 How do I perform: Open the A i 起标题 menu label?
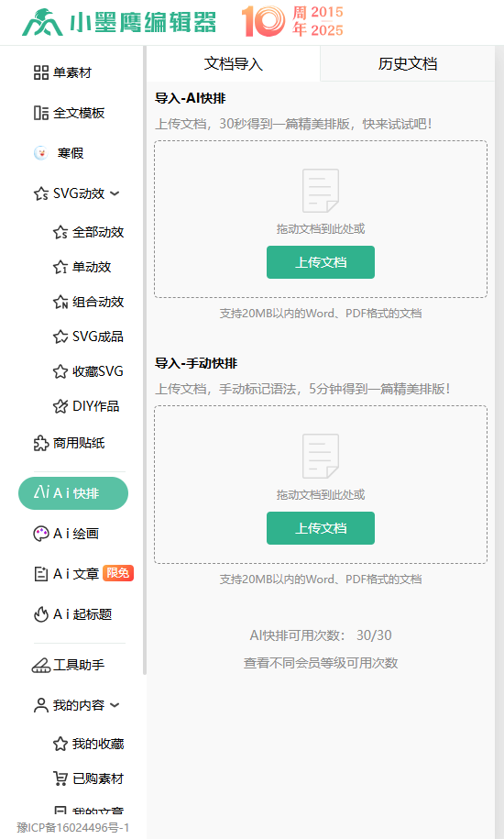point(82,614)
